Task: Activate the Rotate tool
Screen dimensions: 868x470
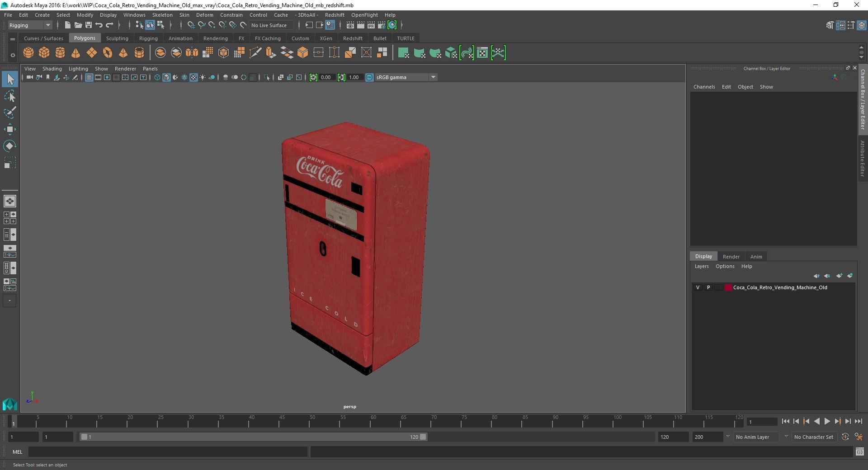Action: (x=9, y=146)
